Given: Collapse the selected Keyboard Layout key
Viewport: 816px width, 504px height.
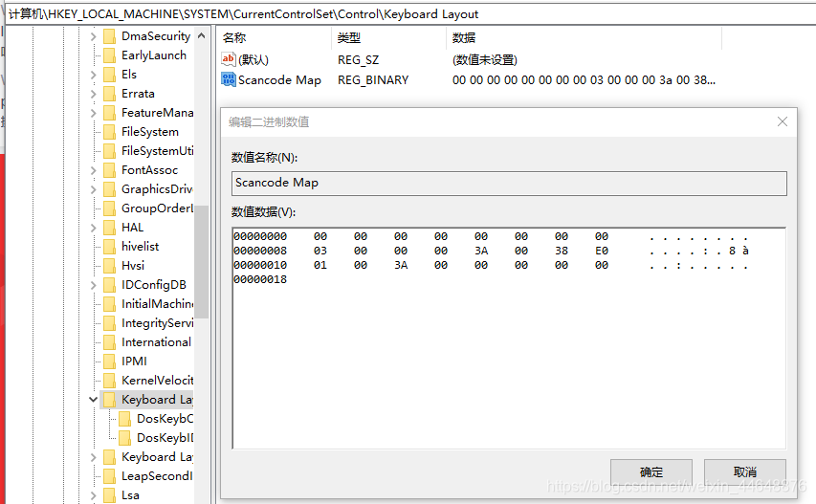Looking at the screenshot, I should click(93, 400).
